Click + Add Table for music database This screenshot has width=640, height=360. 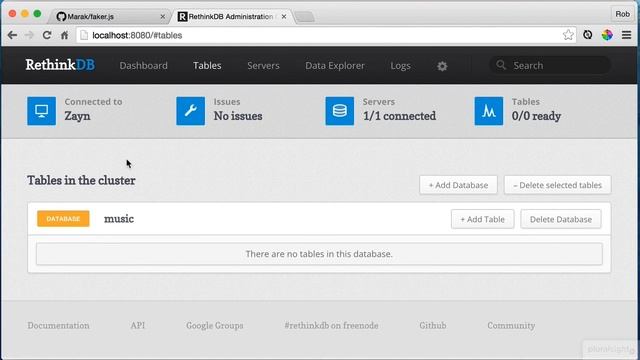[x=482, y=219]
